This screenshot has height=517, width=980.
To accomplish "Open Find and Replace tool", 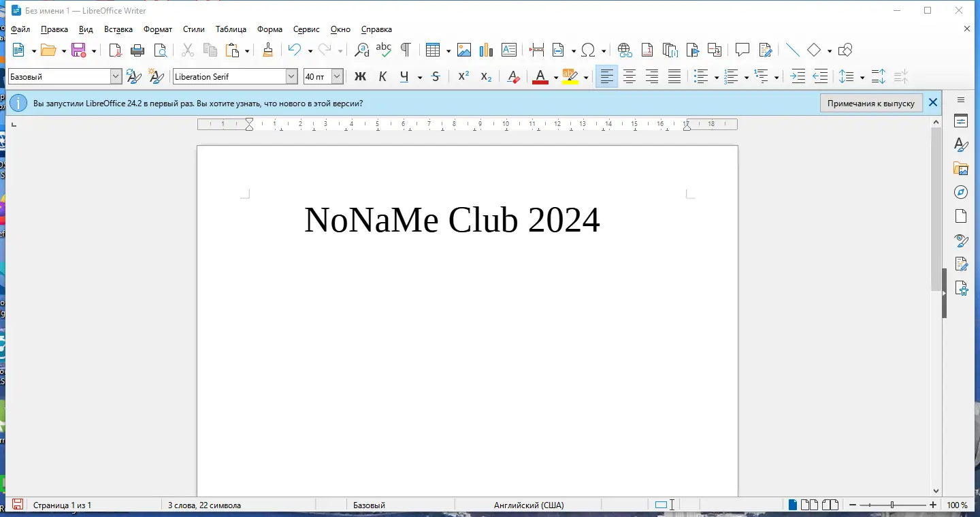I will 362,50.
